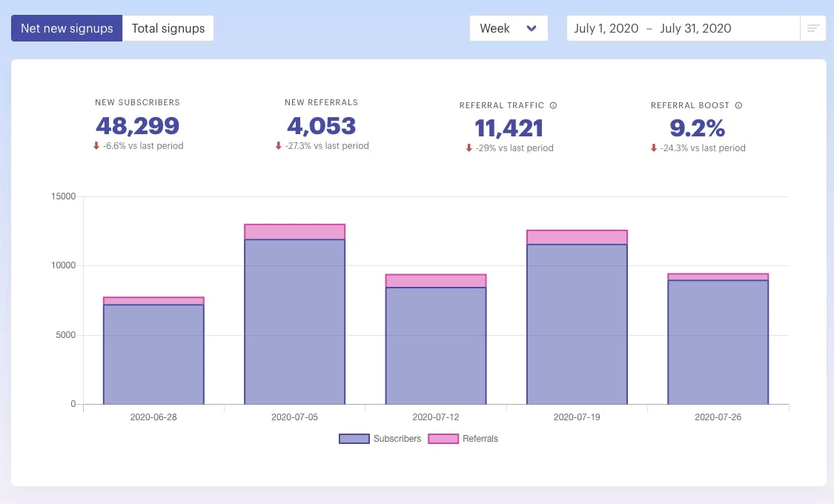Click the Referrals segment for 2020-07-19
The image size is (834, 504).
point(577,237)
